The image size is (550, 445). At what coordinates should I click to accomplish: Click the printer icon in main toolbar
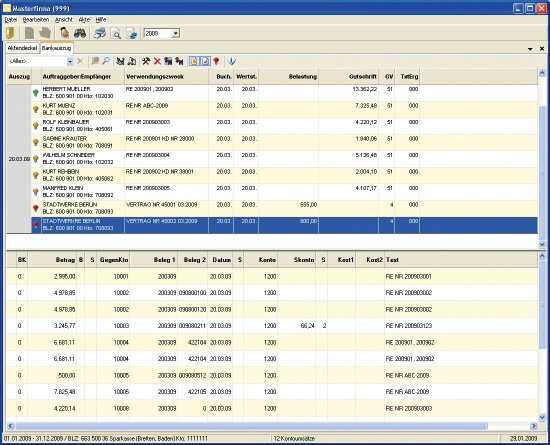click(100, 33)
